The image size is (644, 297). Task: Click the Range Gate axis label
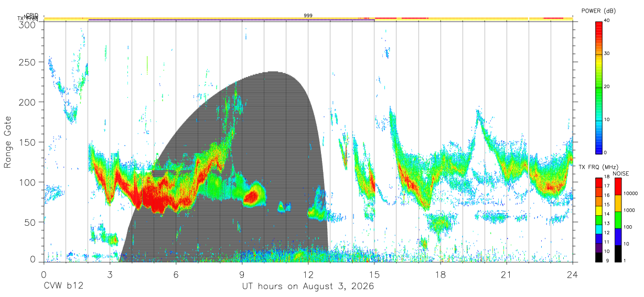tap(8, 142)
